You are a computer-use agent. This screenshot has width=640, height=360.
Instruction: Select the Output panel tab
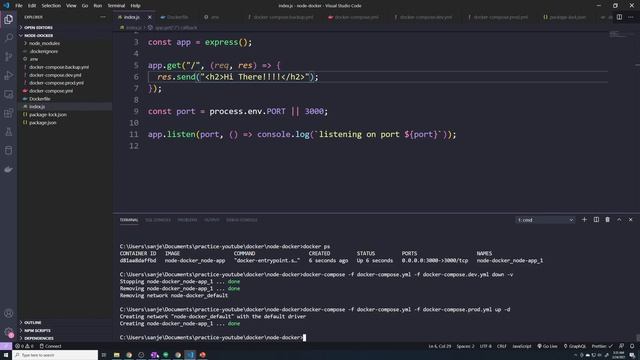point(212,220)
